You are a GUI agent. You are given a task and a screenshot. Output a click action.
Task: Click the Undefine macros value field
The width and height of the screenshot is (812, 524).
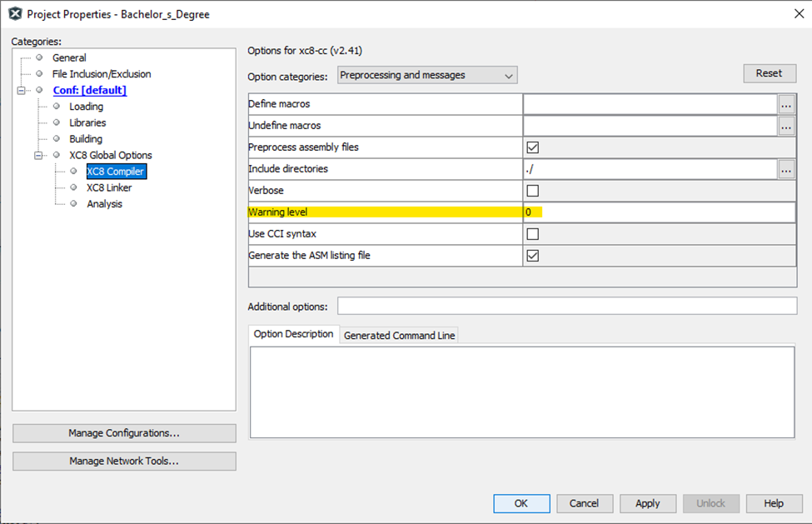click(650, 126)
